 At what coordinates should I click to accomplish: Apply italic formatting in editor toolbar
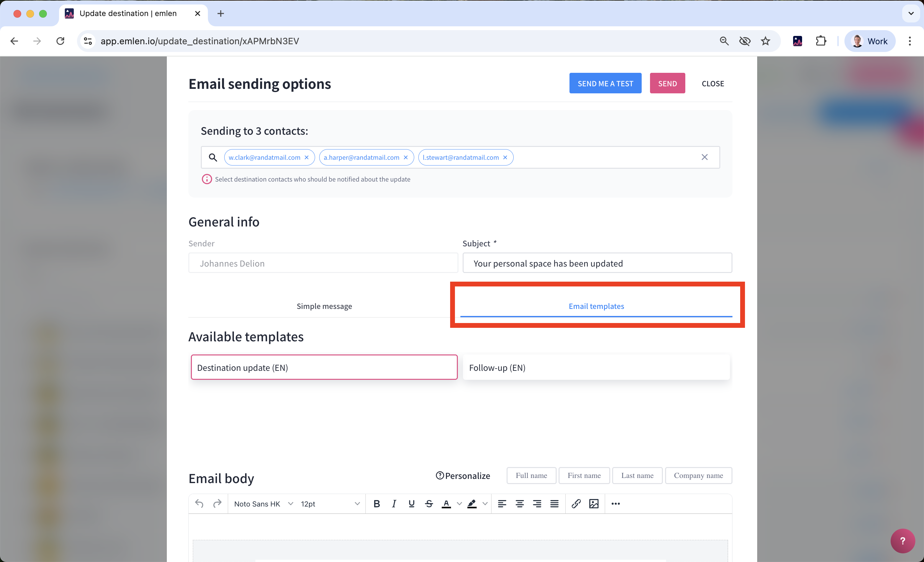pos(394,504)
